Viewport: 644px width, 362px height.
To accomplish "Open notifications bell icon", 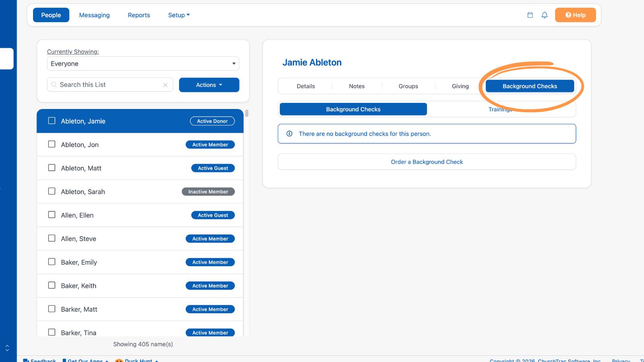I will 545,15.
